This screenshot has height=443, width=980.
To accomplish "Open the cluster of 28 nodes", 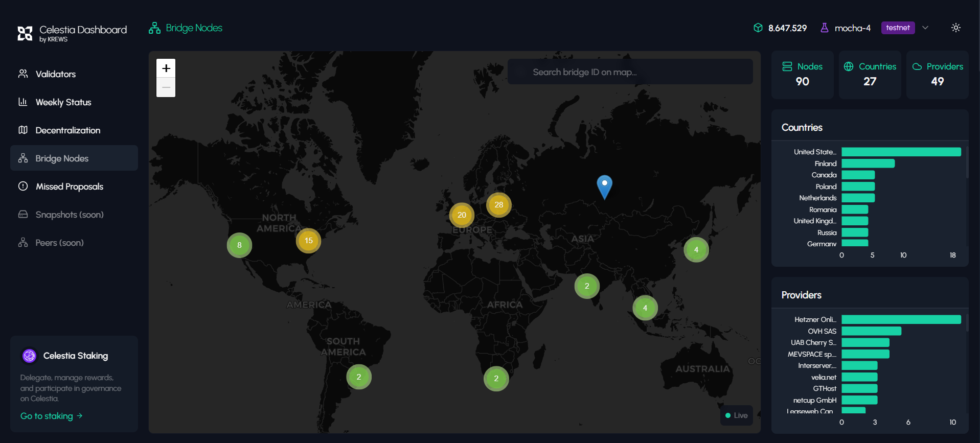I will [x=499, y=205].
